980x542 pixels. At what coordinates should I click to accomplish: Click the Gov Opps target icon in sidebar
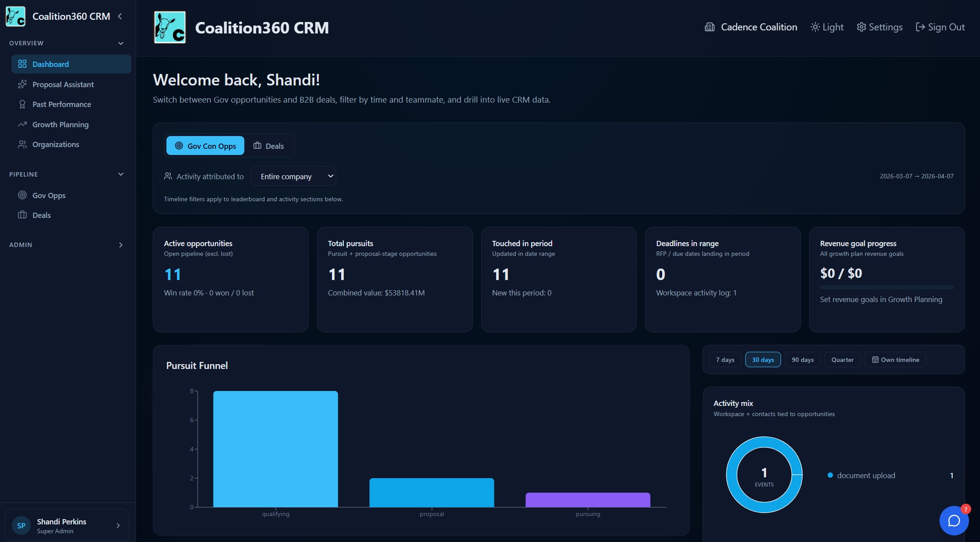pos(22,195)
